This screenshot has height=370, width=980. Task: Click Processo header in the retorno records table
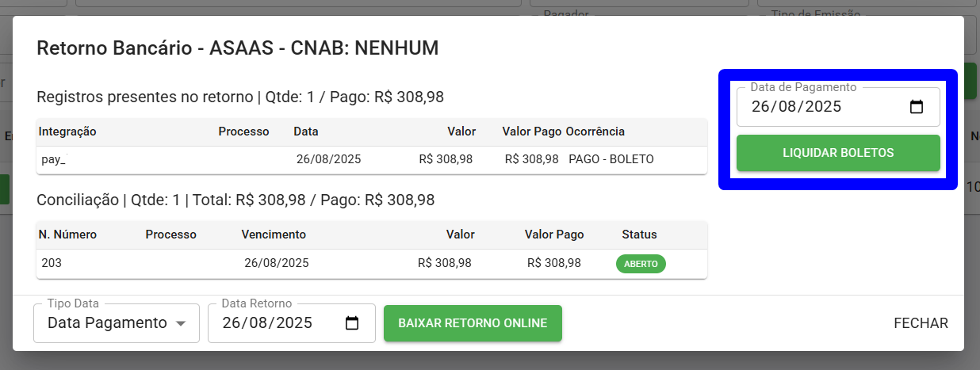pyautogui.click(x=243, y=132)
